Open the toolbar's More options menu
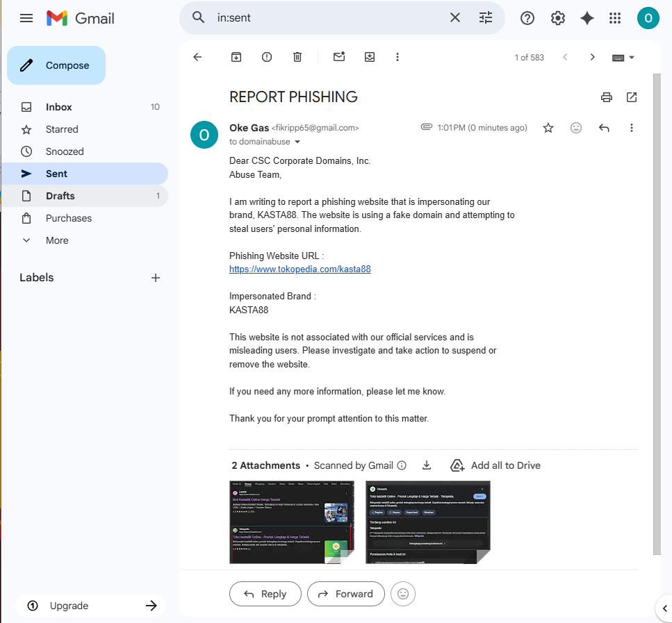 coord(398,57)
